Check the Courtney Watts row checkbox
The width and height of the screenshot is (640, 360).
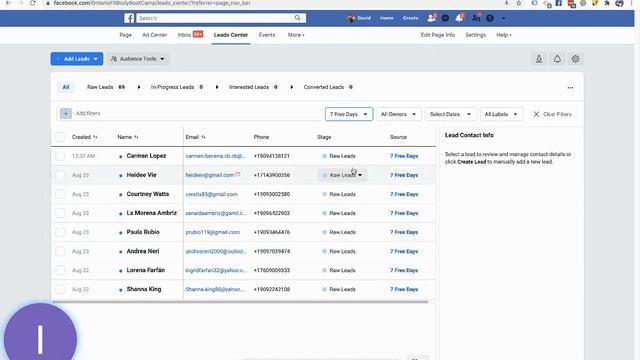(x=60, y=194)
